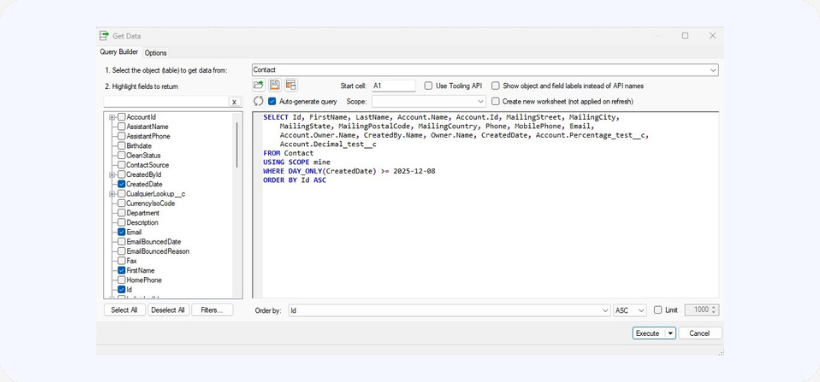Switch to the Query Builder tab
Image resolution: width=820 pixels, height=382 pixels.
coord(119,52)
